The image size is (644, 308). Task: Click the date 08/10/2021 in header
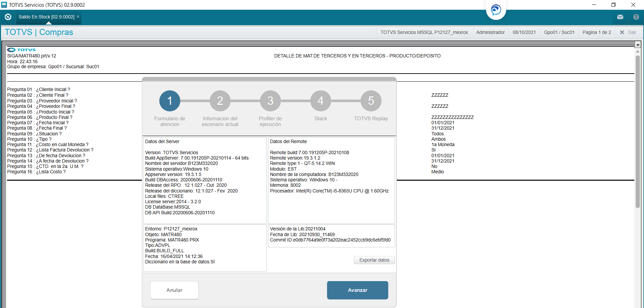524,32
